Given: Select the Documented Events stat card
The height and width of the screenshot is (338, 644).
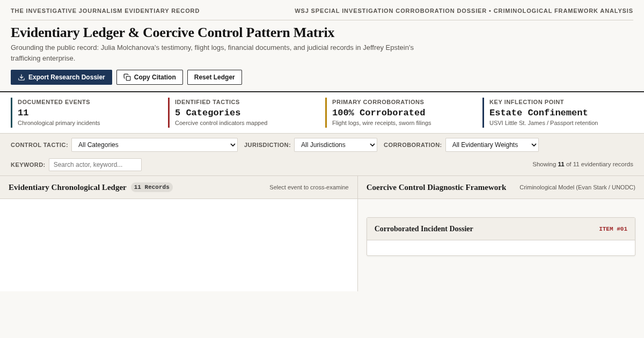Looking at the screenshot, I should tap(85, 113).
